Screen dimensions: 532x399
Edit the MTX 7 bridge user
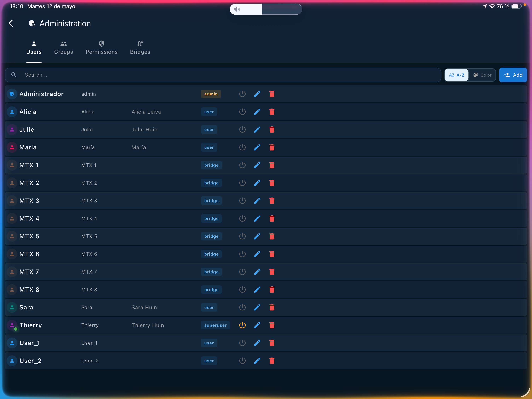tap(257, 272)
